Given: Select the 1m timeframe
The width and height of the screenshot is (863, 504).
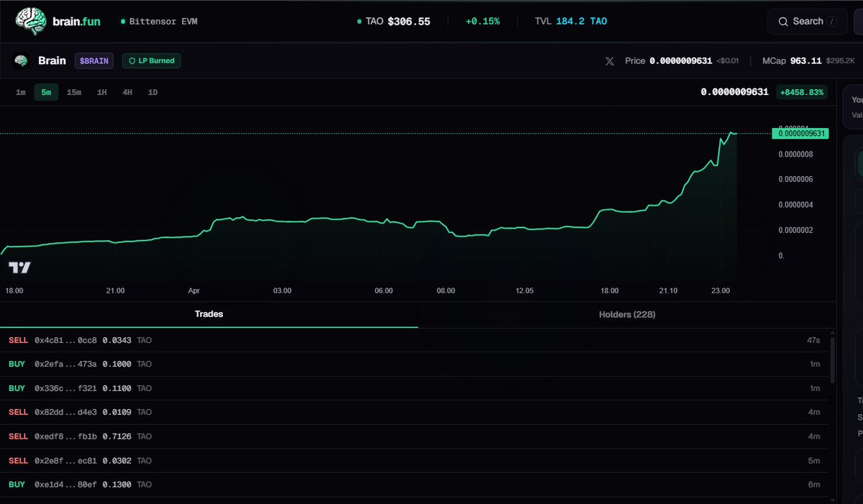Looking at the screenshot, I should click(x=21, y=92).
